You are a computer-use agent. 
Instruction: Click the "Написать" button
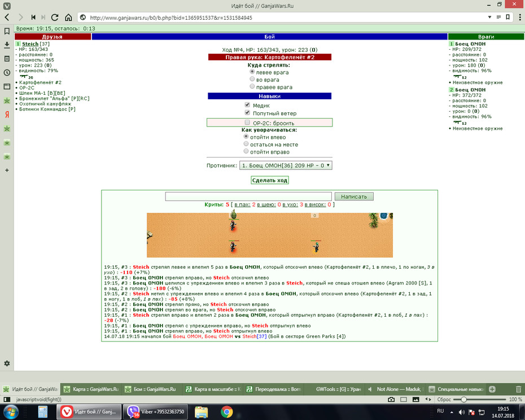[x=354, y=196]
